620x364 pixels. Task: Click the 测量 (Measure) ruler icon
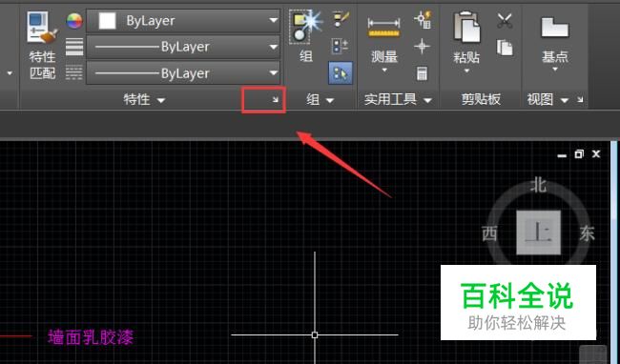[384, 28]
